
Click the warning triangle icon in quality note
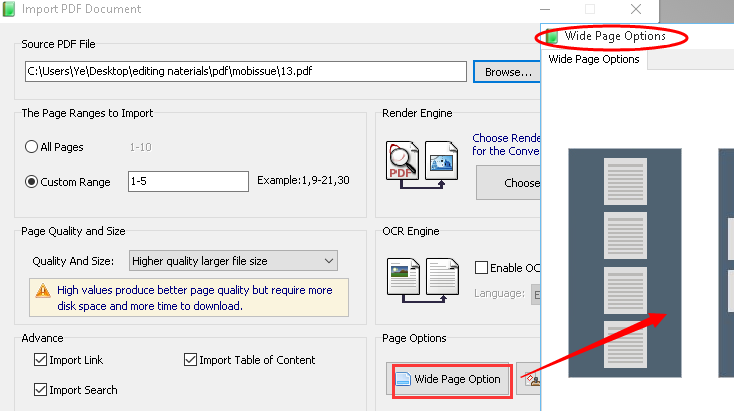(x=43, y=291)
